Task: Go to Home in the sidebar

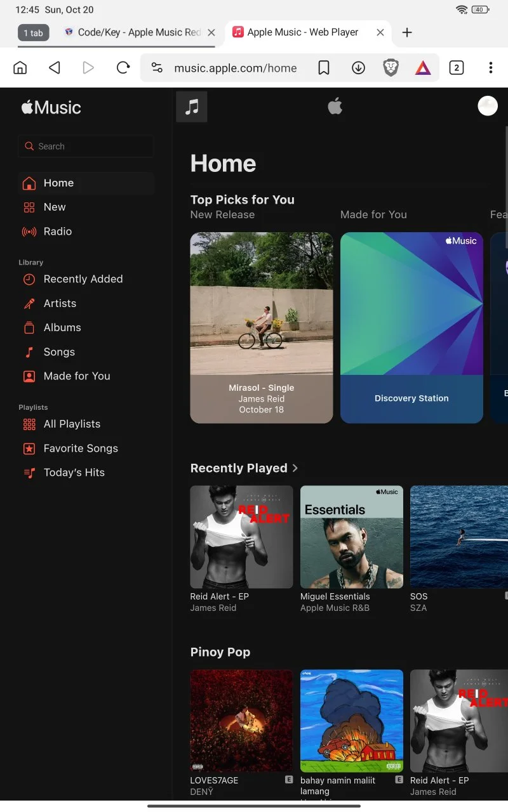Action: (x=86, y=183)
